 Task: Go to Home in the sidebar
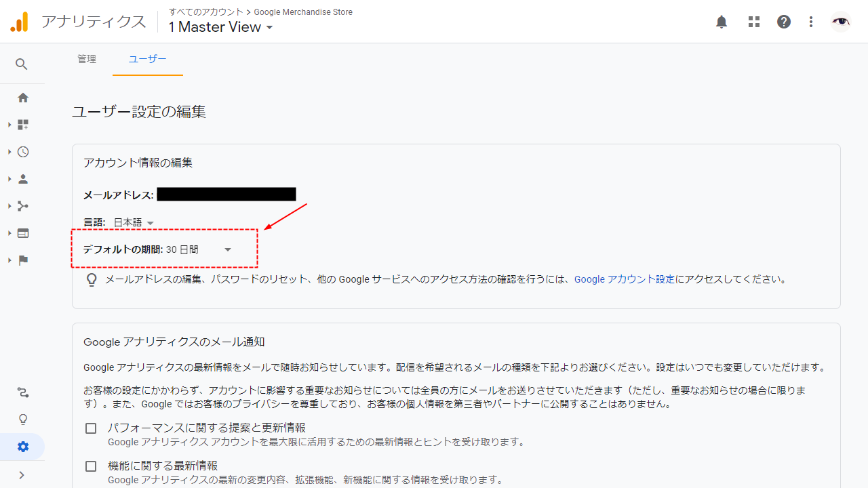coord(23,98)
